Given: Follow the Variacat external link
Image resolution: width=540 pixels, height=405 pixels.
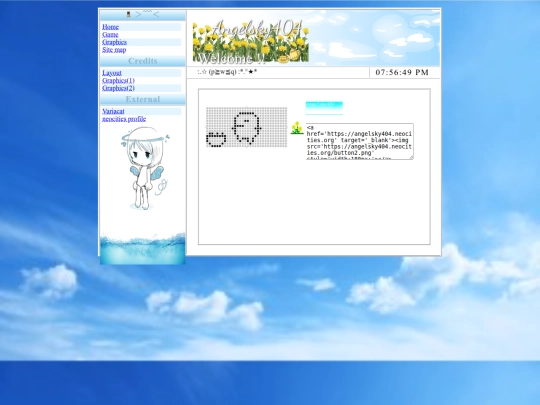Looking at the screenshot, I should click(x=113, y=111).
